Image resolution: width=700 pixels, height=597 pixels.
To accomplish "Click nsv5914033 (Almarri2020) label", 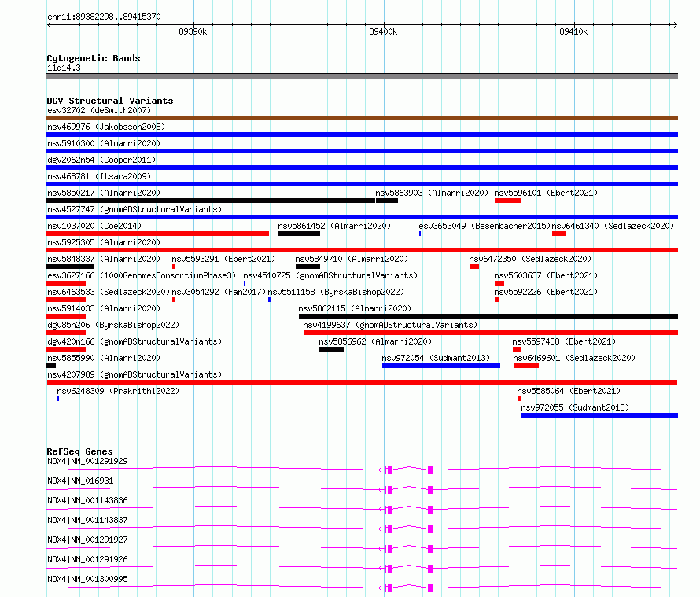I will pos(104,308).
